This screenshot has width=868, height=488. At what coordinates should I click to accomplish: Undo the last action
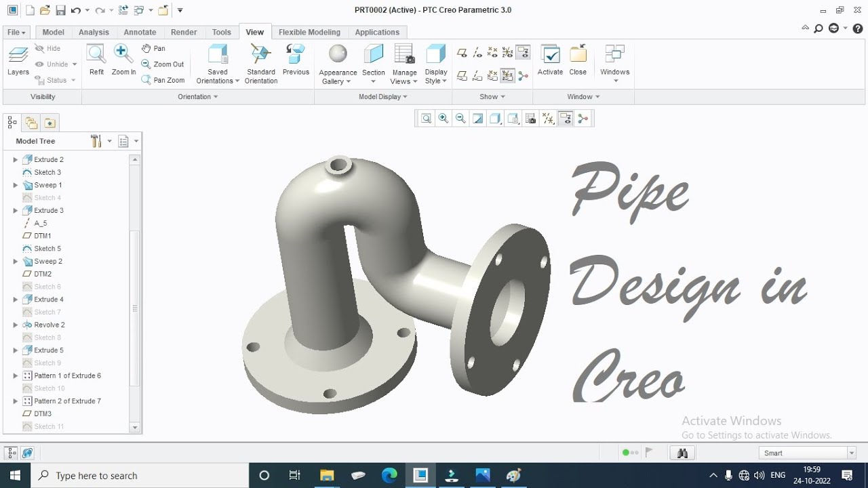(x=75, y=10)
